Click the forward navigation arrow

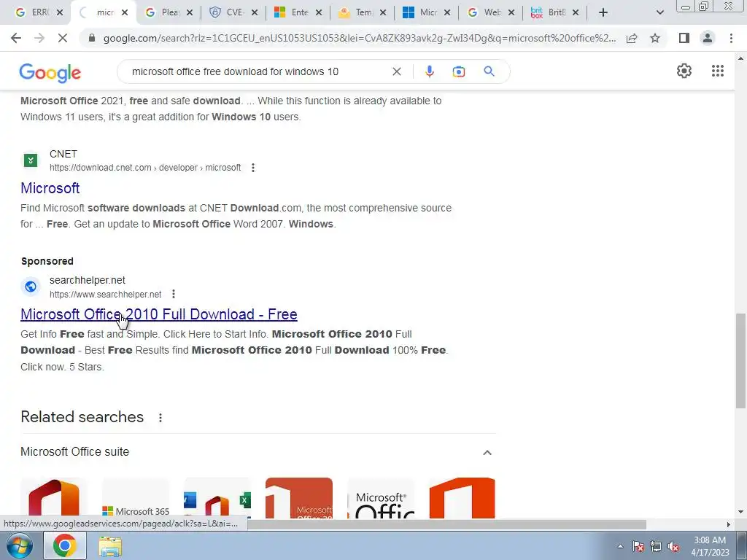click(x=39, y=38)
